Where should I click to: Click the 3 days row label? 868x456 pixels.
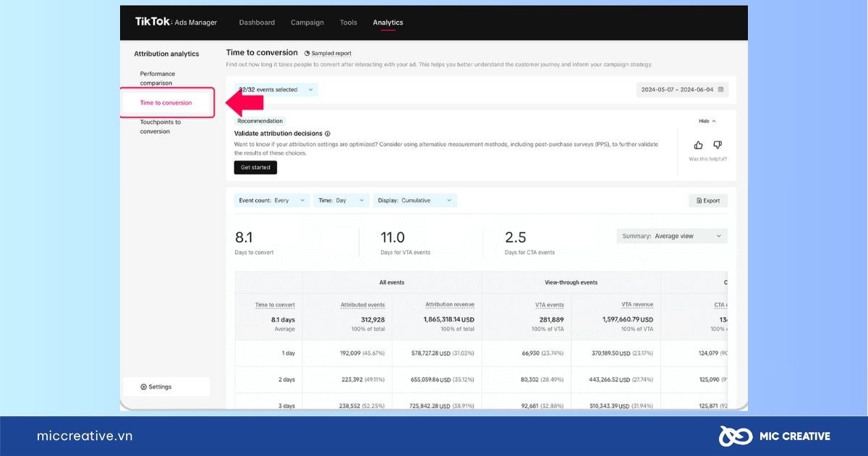click(x=285, y=406)
